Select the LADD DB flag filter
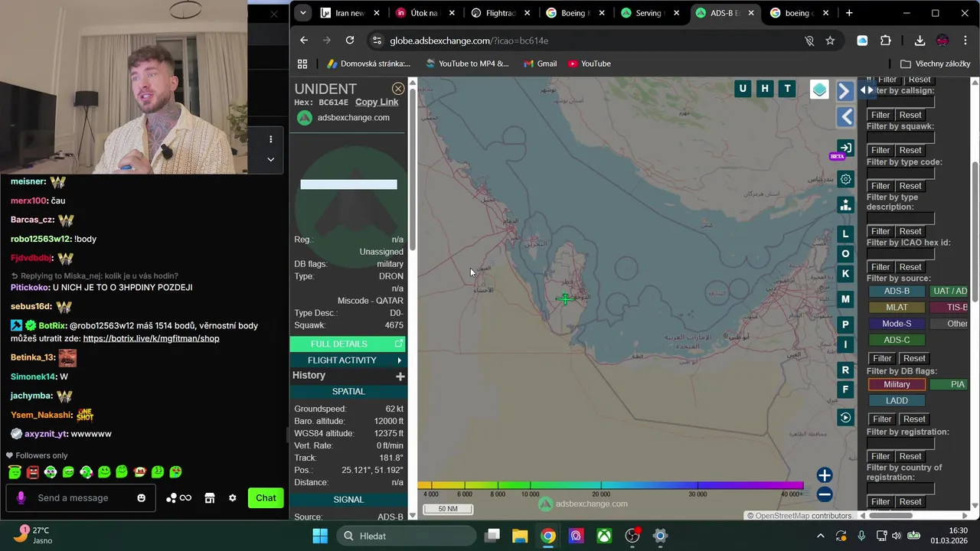This screenshot has width=980, height=551. click(897, 401)
